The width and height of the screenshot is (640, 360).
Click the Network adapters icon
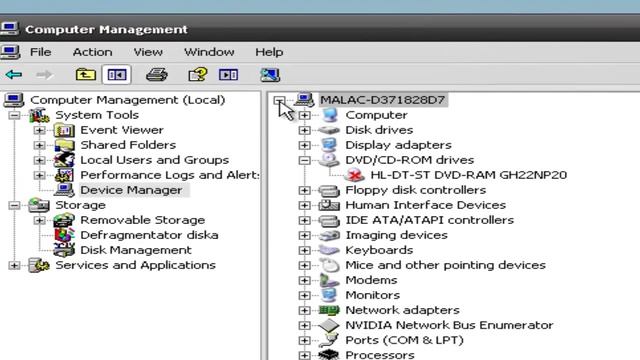click(x=329, y=310)
